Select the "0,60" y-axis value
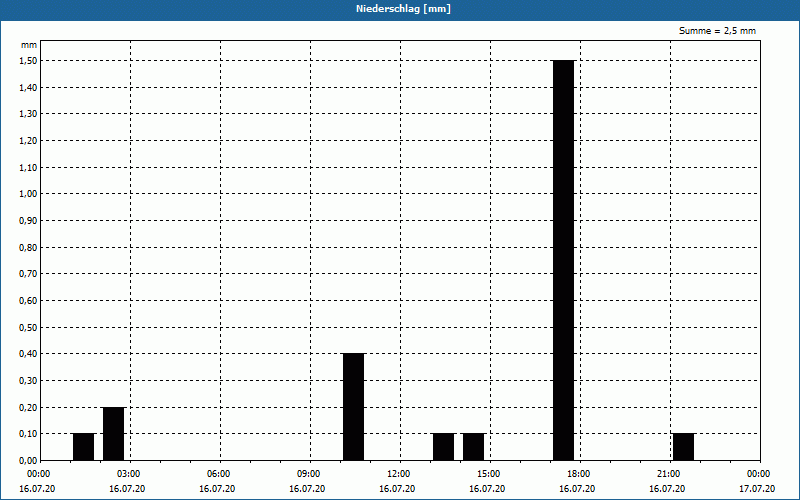Screen dimensions: 800x500 tap(28, 301)
